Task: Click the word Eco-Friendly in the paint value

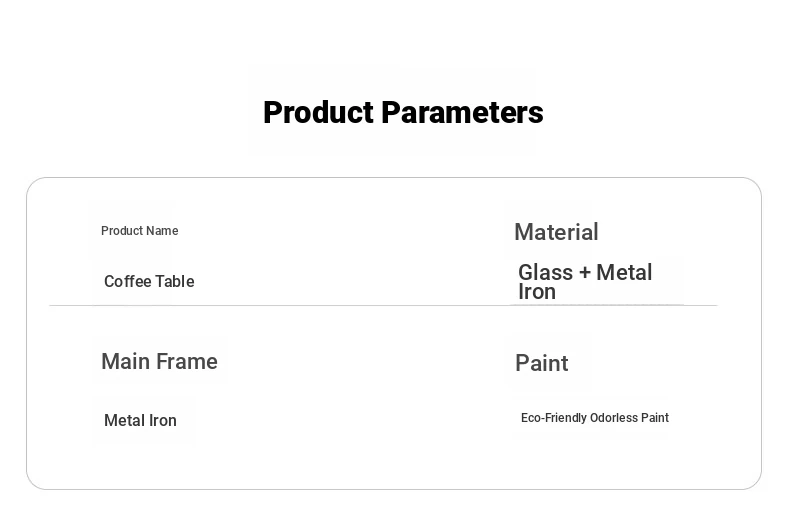Action: pyautogui.click(x=554, y=418)
